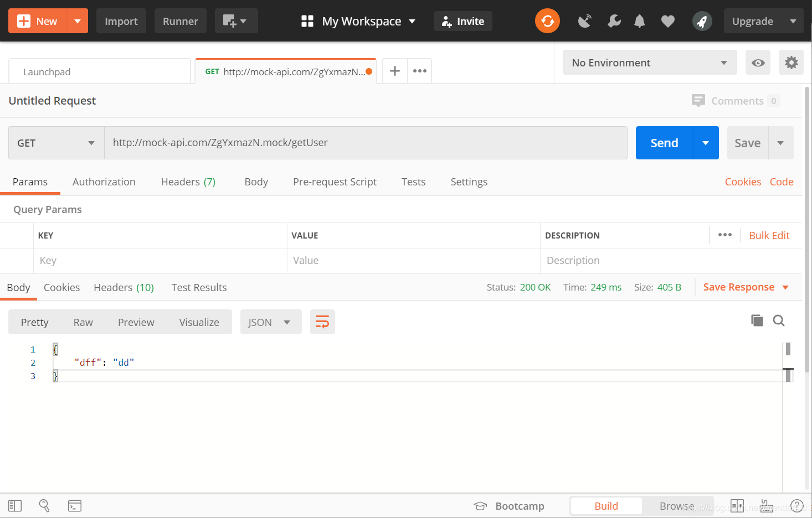Toggle line wrap in response body
The height and width of the screenshot is (518, 812).
[322, 322]
